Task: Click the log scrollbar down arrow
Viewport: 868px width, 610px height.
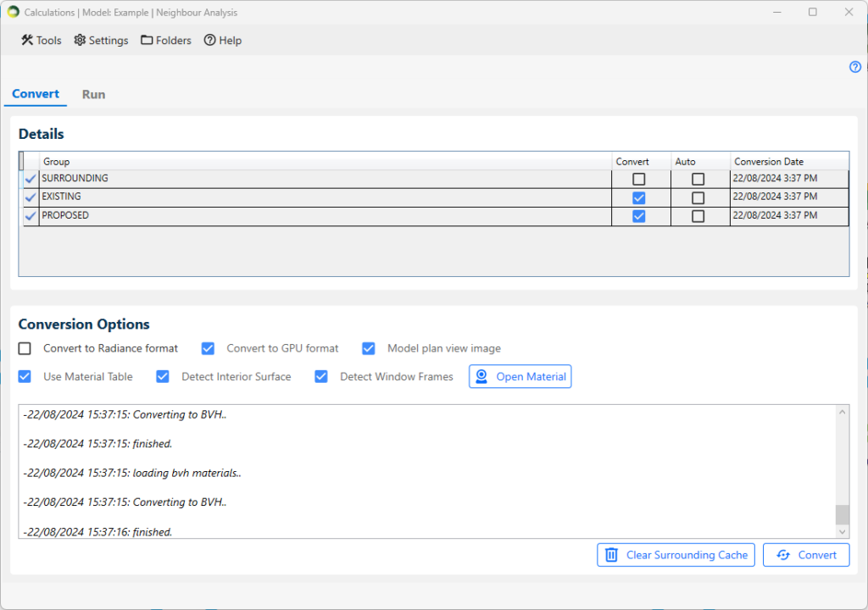Action: pyautogui.click(x=842, y=531)
